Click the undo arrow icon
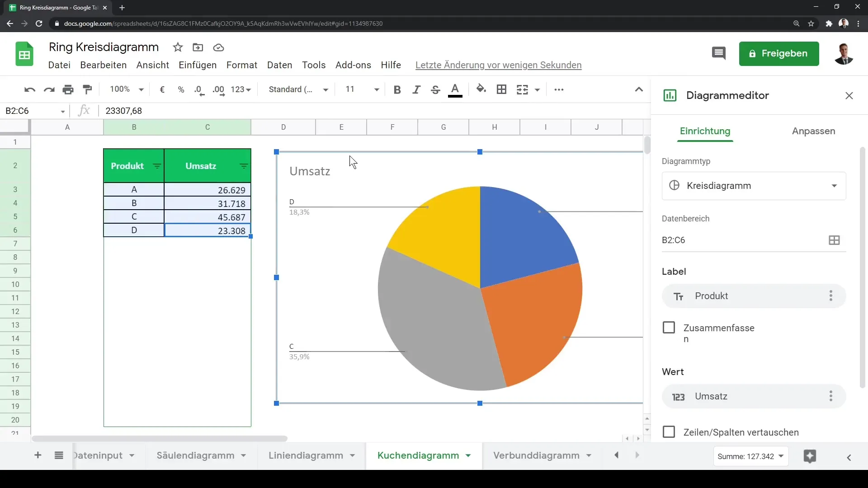Screen dimensions: 868x488 pos(30,89)
